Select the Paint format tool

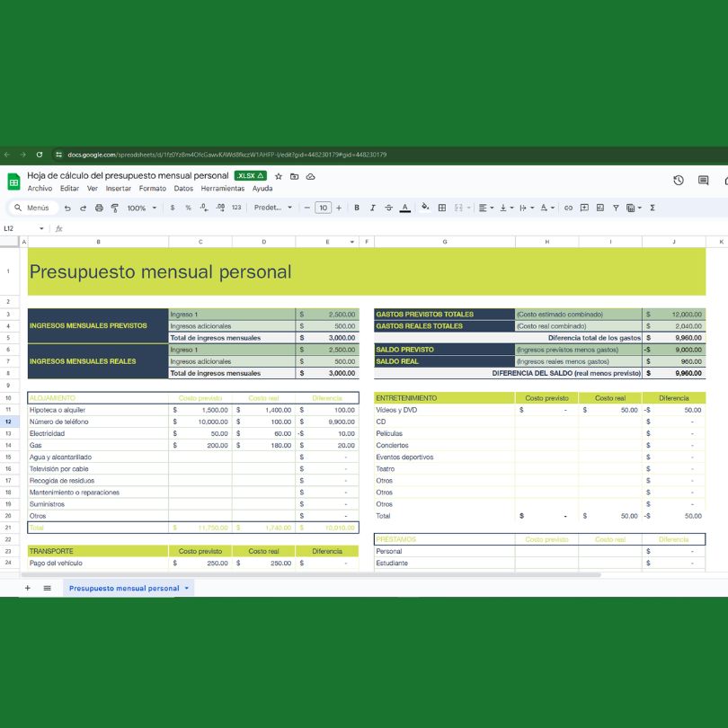(115, 208)
